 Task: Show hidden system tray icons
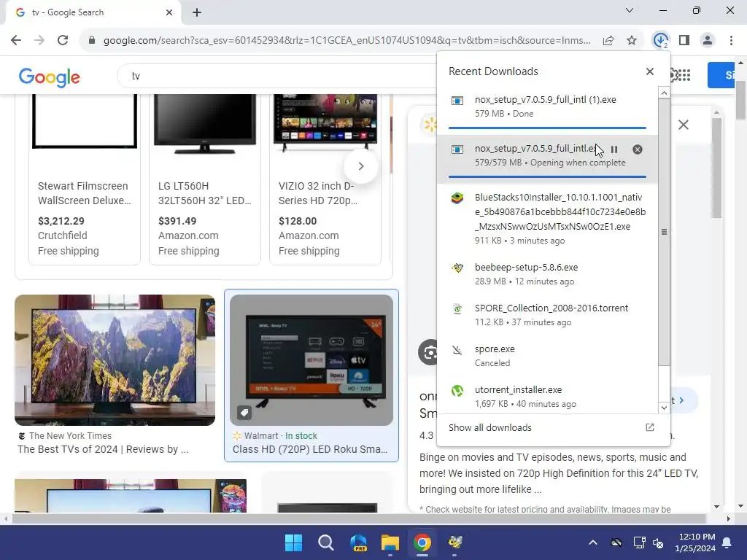592,542
